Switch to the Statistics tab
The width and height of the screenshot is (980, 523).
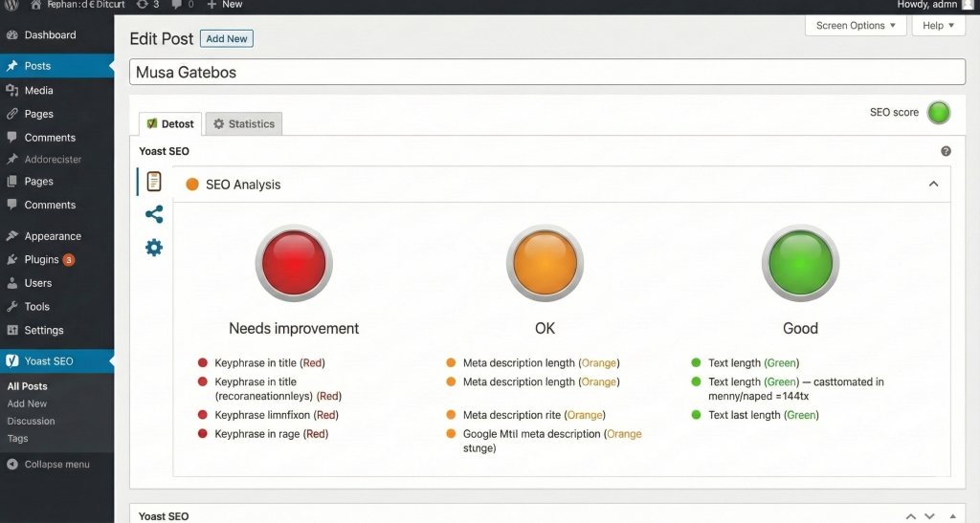coord(244,123)
